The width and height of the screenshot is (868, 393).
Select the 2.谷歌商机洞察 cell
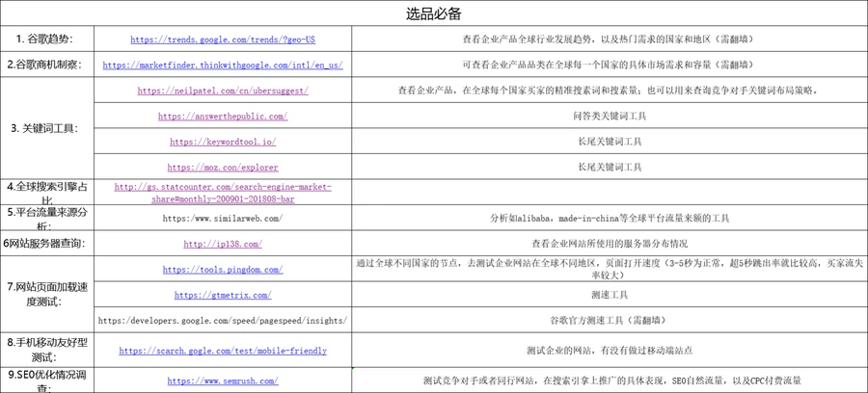pos(47,65)
